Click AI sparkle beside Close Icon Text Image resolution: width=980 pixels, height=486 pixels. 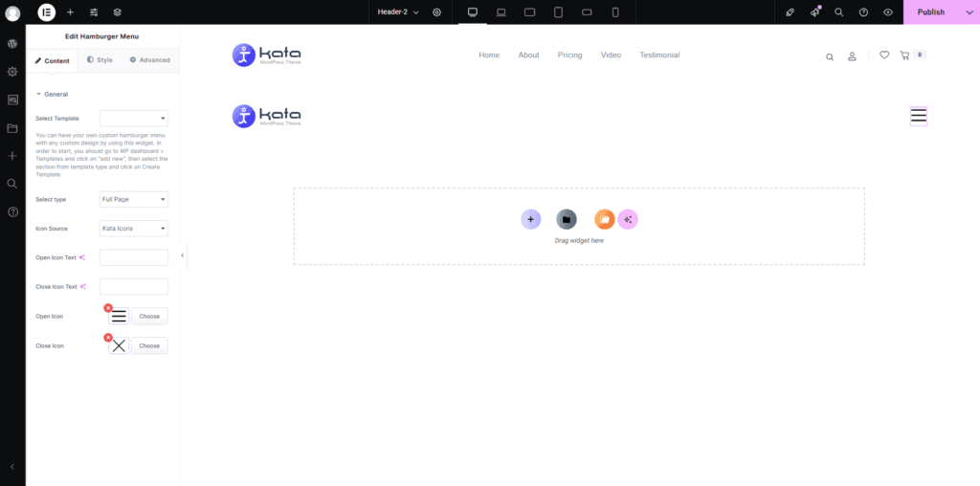(82, 287)
